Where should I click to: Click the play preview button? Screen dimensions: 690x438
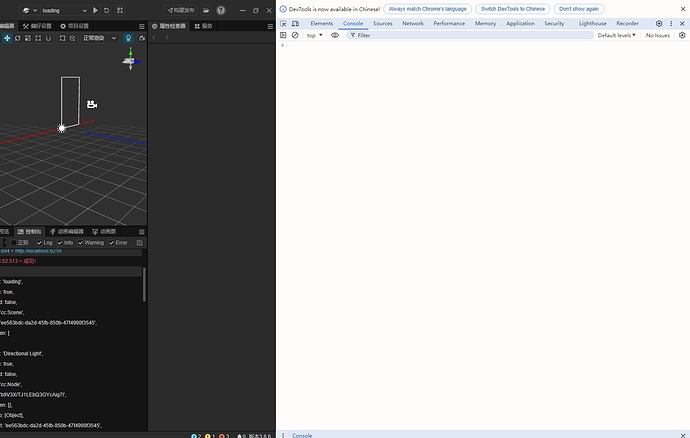[95, 10]
